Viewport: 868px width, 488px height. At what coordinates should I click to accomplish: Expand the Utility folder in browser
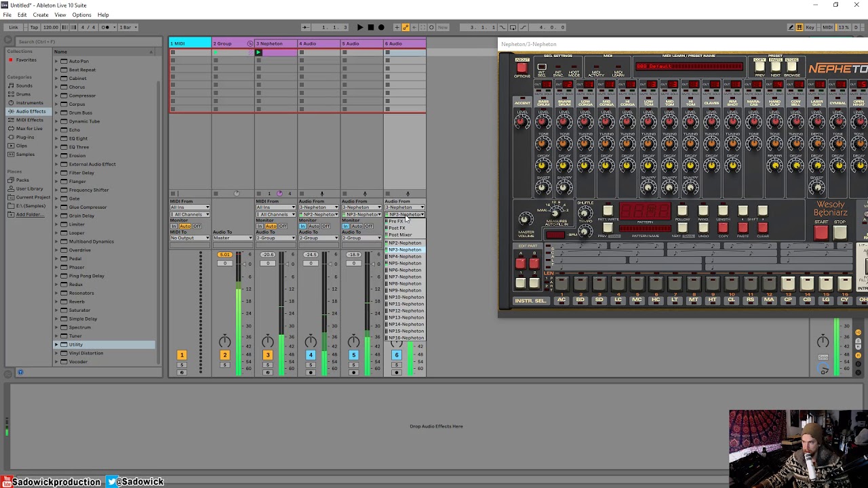[x=57, y=344]
